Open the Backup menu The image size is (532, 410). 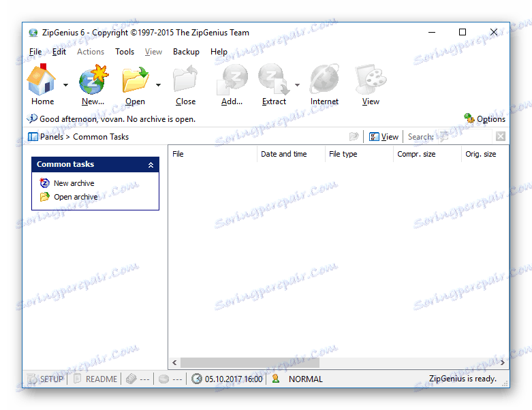(x=186, y=52)
